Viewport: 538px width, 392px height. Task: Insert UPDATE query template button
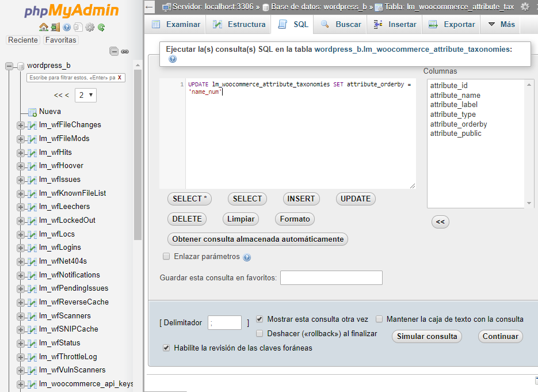356,199
